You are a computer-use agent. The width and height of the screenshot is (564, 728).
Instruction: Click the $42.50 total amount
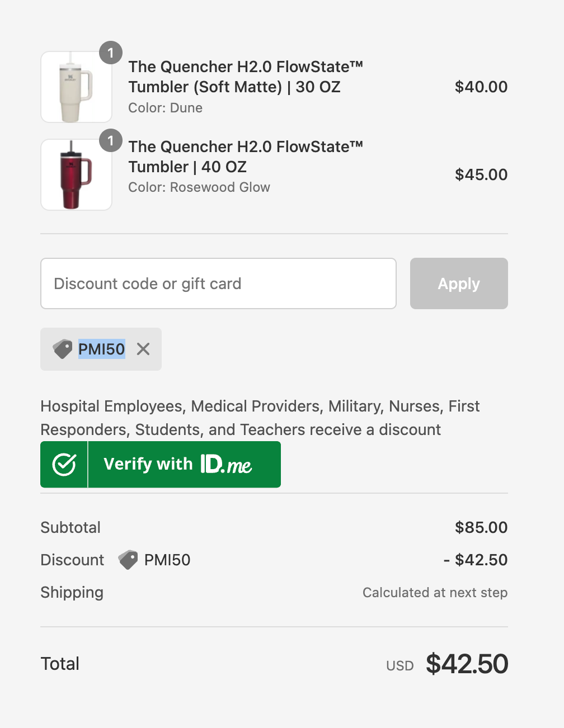pyautogui.click(x=467, y=664)
